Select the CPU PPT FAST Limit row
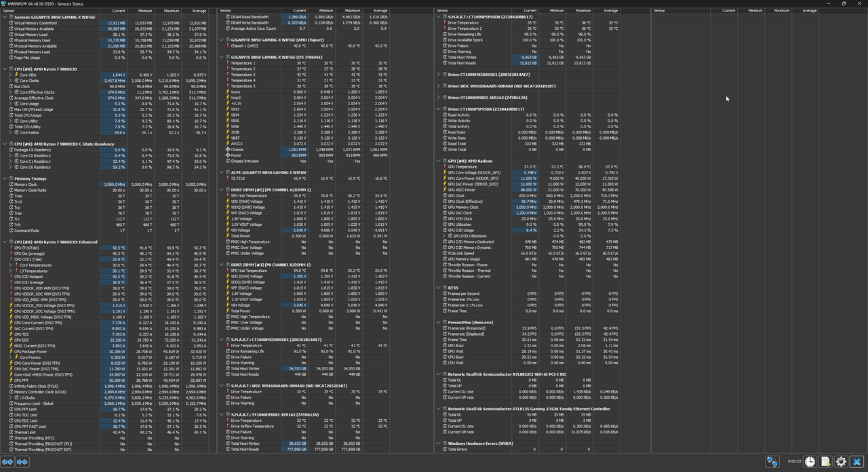 coord(106,426)
